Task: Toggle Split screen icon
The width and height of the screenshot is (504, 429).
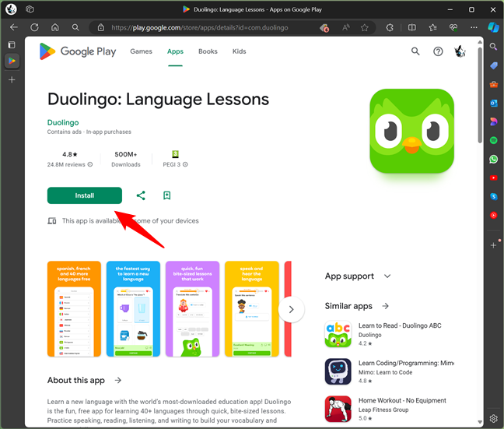Action: click(411, 28)
